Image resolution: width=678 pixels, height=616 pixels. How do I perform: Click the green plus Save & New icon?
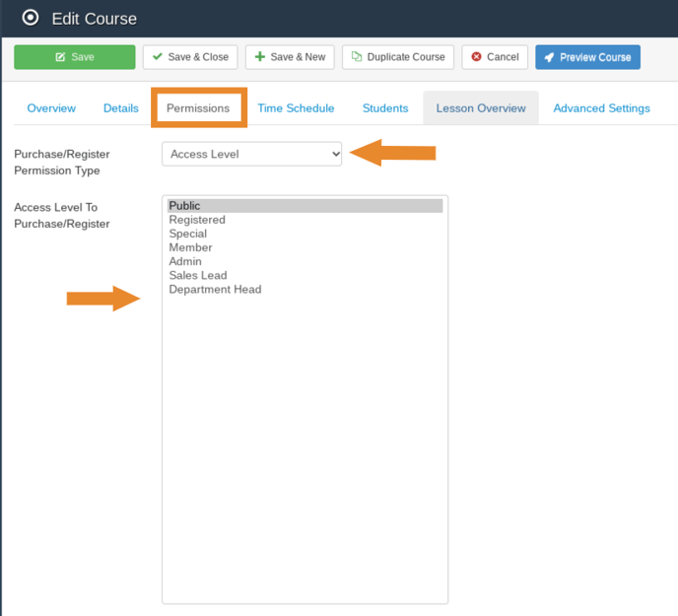click(260, 57)
